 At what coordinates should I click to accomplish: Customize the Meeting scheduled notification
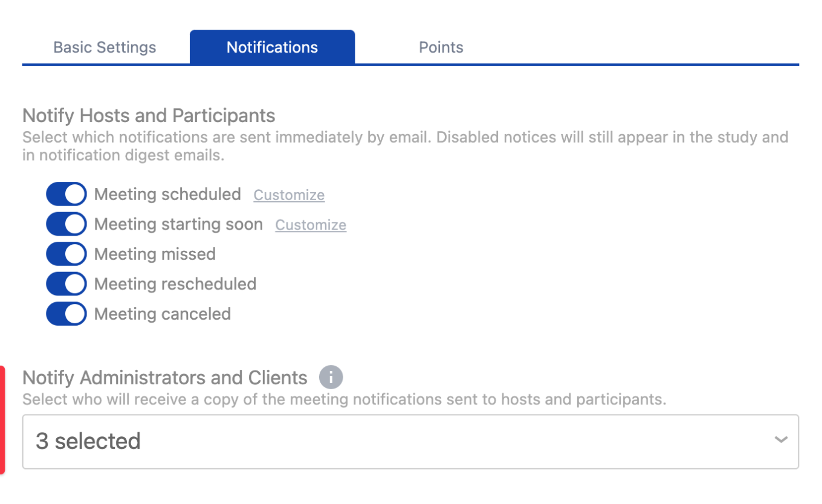point(289,195)
